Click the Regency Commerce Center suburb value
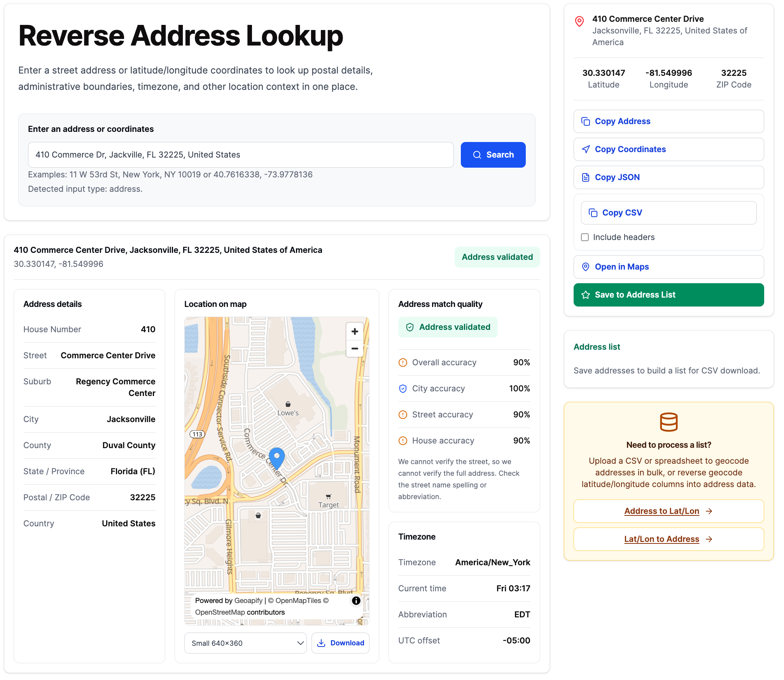Viewport: 784px width, 680px height. tap(115, 387)
